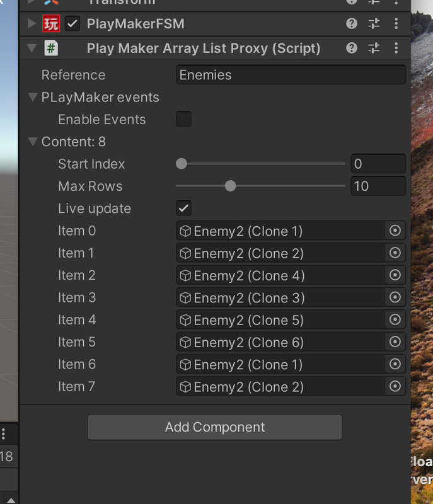Enable the Enable Events checkbox
Screen dimensions: 433x504
coord(183,119)
